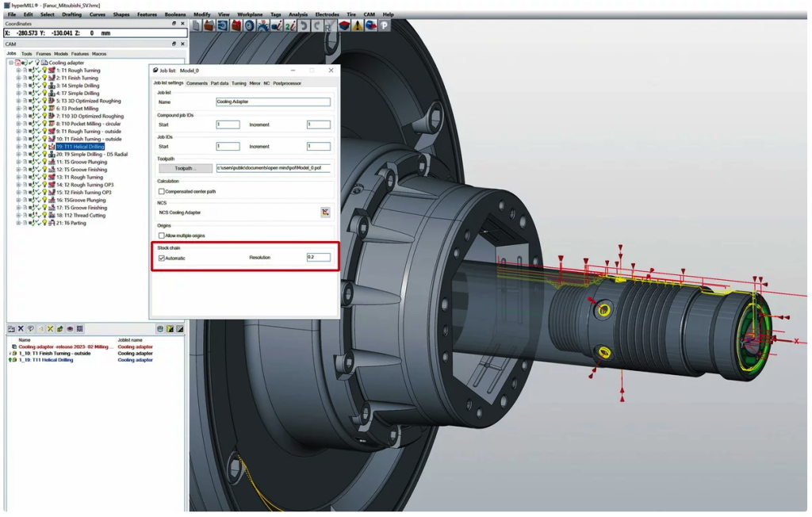Select the yellow warning triangle analysis icon

tap(357, 25)
